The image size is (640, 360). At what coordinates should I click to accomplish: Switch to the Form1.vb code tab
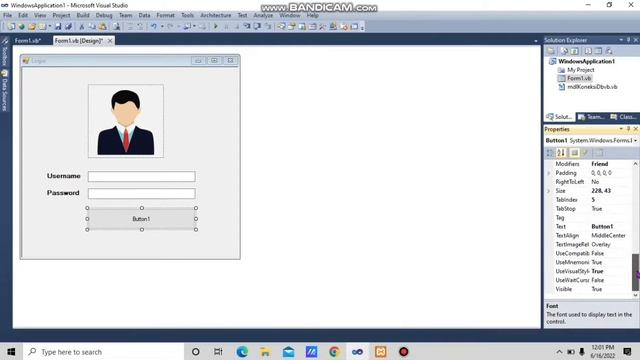[28, 41]
